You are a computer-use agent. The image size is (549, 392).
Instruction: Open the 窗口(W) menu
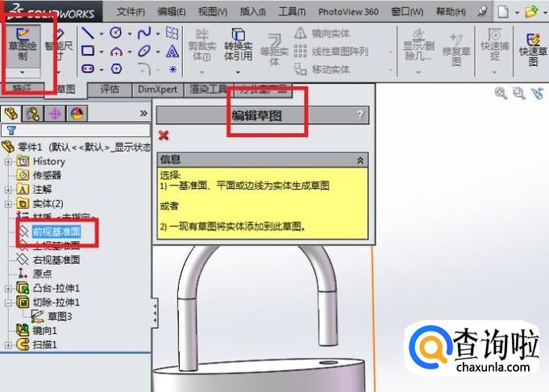pos(407,12)
